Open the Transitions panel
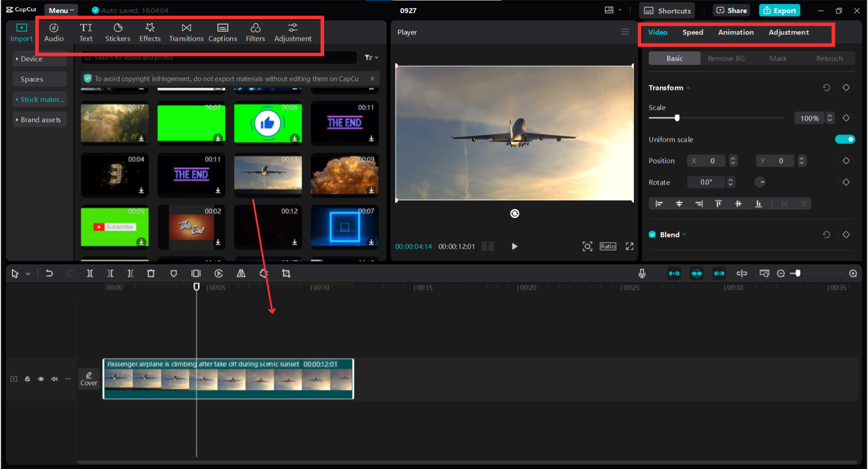868x469 pixels. [186, 32]
